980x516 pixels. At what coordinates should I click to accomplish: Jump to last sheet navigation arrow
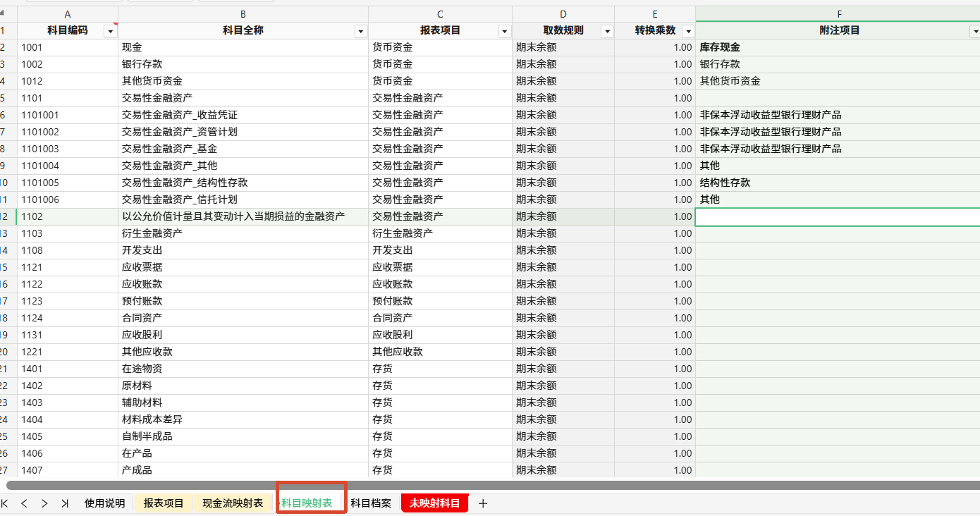click(65, 503)
